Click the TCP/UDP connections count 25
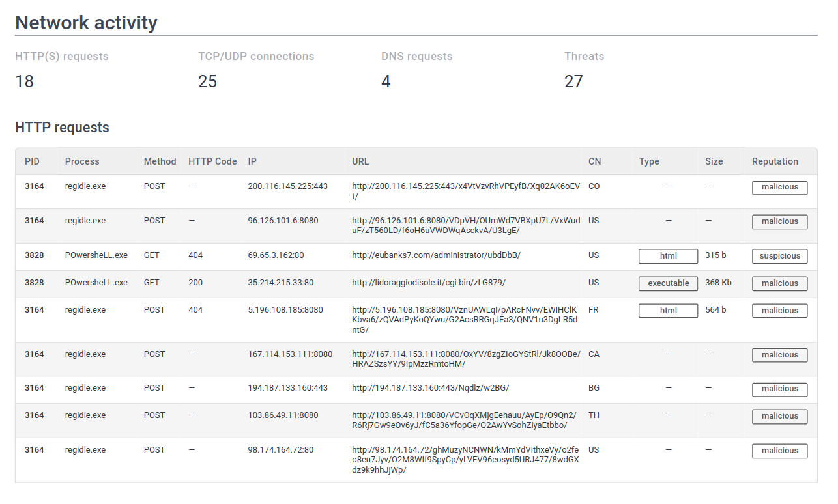Image resolution: width=838 pixels, height=504 pixels. (x=207, y=81)
